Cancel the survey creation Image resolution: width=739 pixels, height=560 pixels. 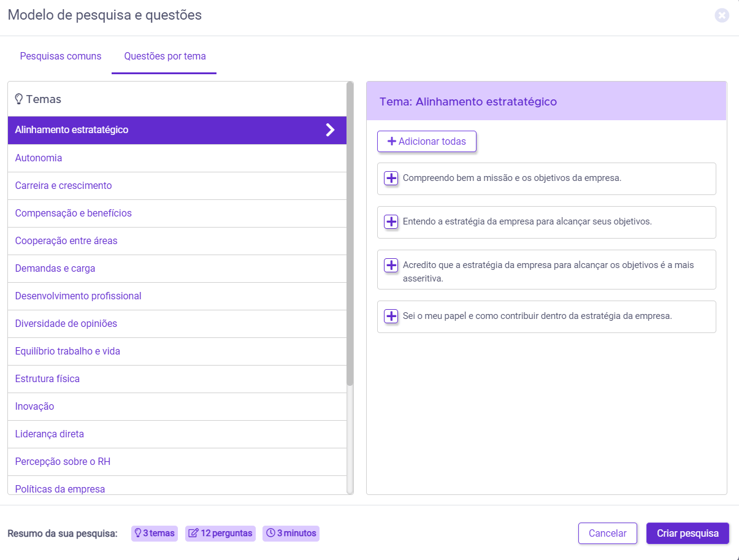click(607, 534)
